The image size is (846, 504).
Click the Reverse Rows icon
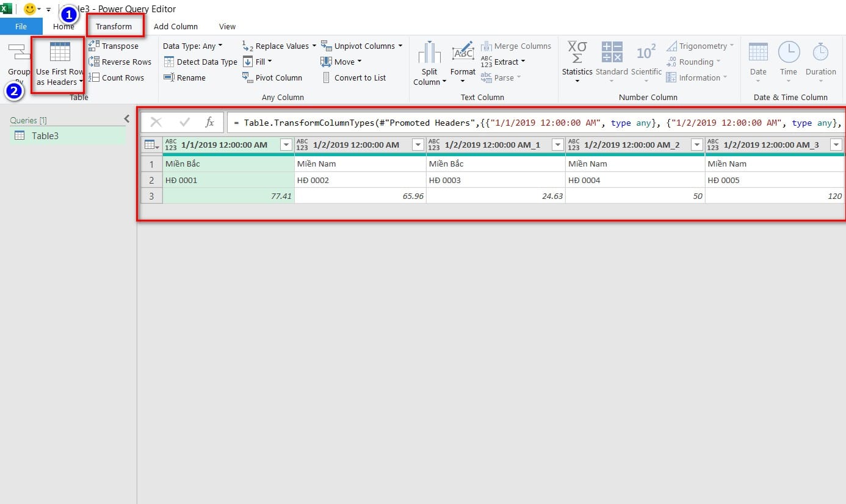(94, 62)
